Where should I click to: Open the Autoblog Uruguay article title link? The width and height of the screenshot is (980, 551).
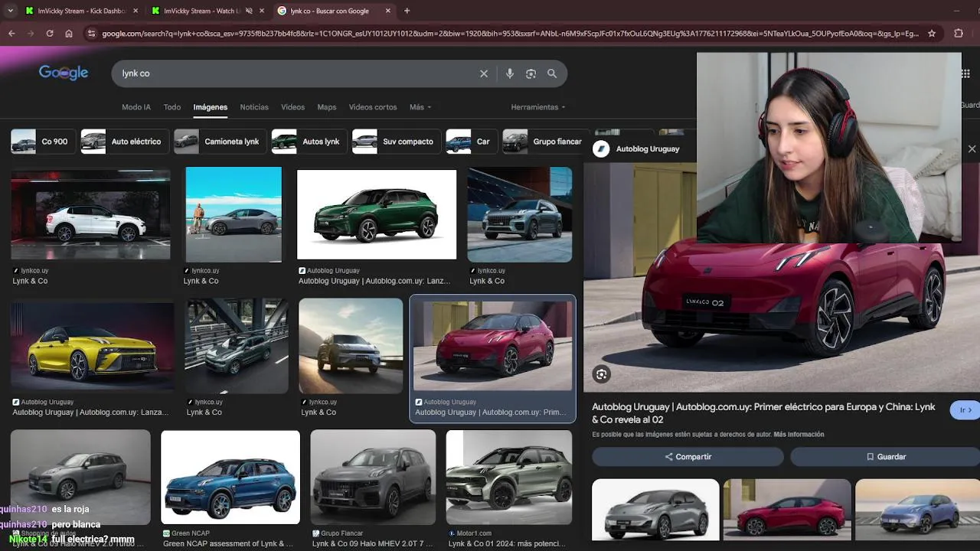763,413
